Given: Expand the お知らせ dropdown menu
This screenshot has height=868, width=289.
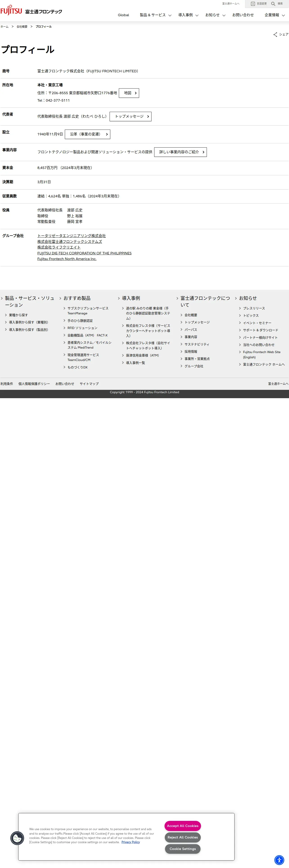Looking at the screenshot, I should [215, 15].
